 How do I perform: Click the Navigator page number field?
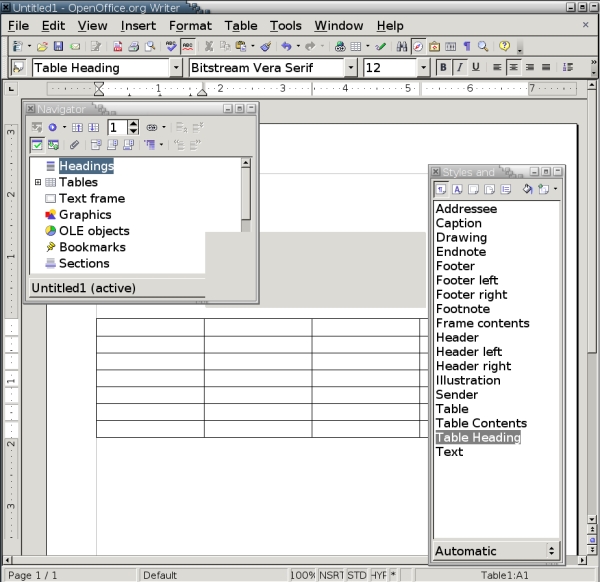[117, 127]
